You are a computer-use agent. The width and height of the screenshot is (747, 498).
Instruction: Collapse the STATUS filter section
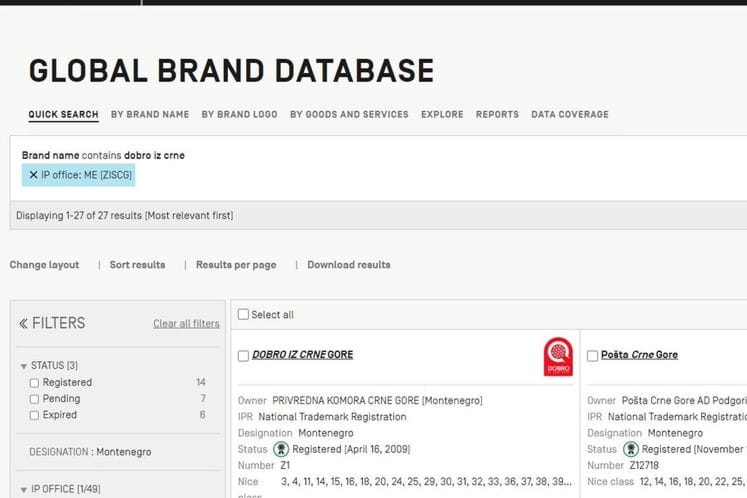[x=23, y=366]
